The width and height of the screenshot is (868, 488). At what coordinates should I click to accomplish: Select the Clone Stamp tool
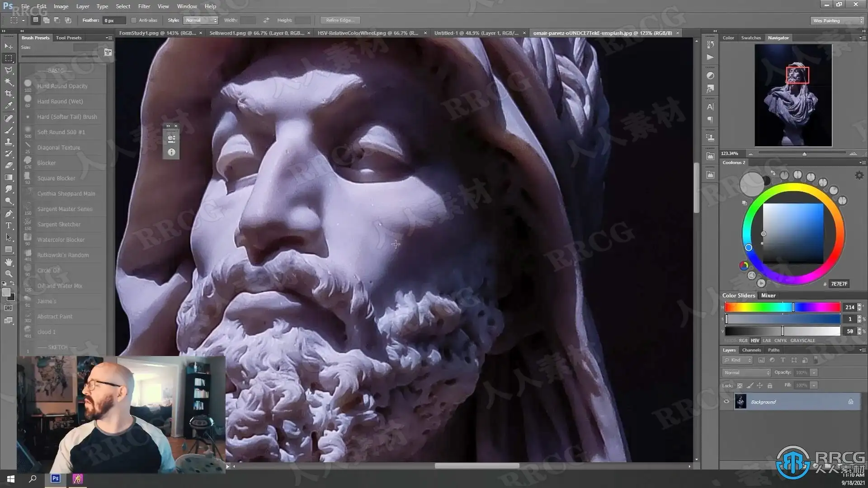[9, 142]
